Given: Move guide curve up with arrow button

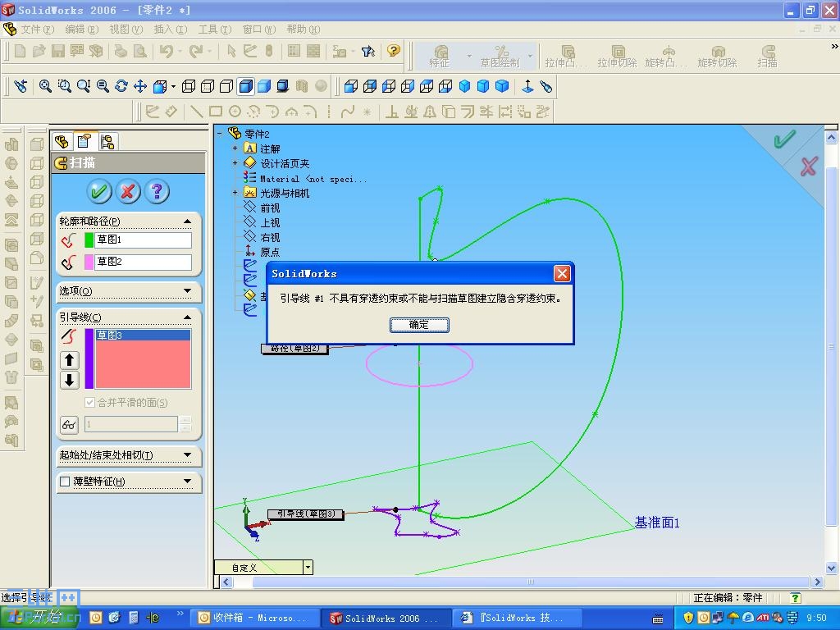Looking at the screenshot, I should 69,359.
